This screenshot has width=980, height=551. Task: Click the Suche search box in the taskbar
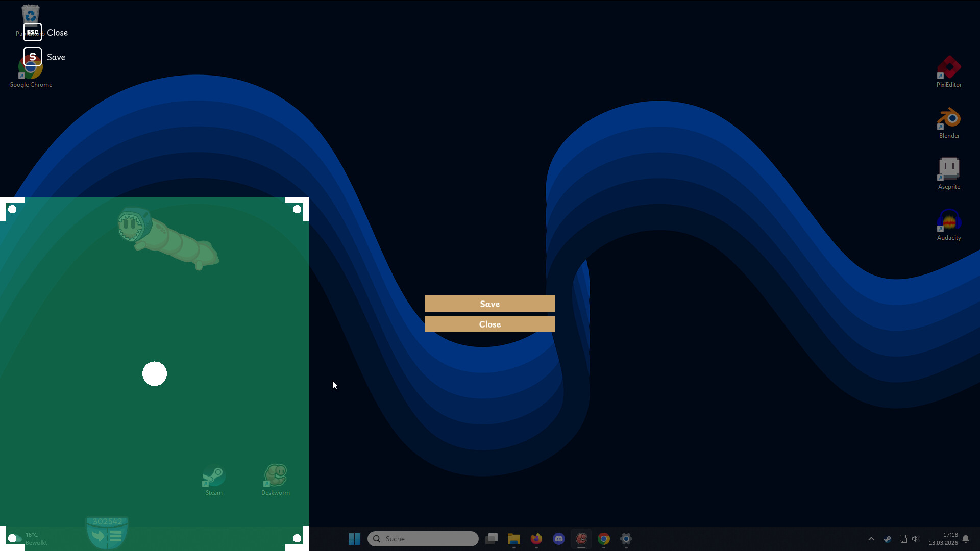(423, 539)
